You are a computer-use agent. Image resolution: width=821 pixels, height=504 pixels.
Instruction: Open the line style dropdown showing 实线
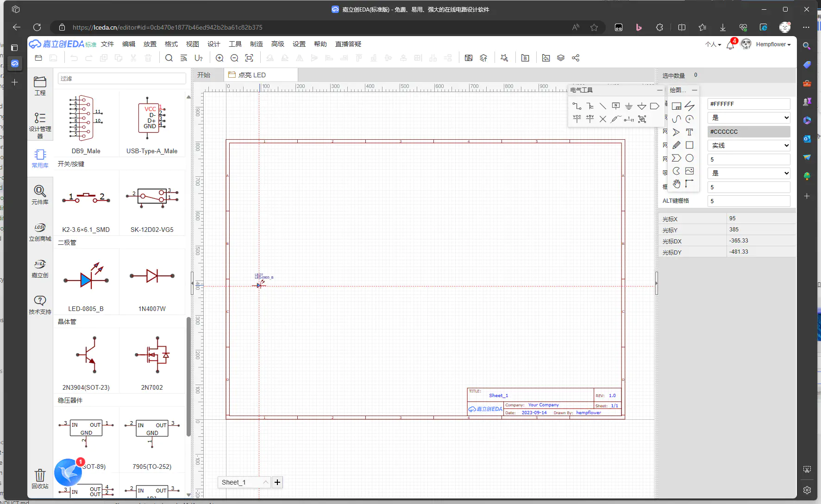pos(749,145)
